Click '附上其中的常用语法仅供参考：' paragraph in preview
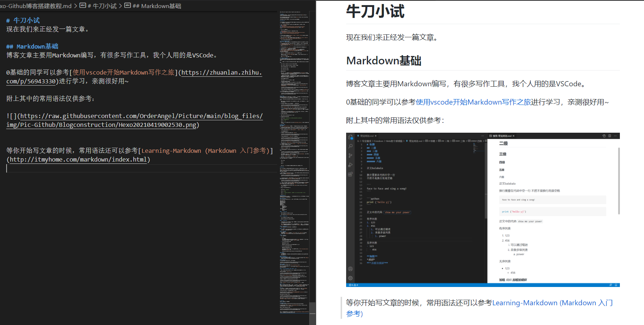Image resolution: width=644 pixels, height=325 pixels. click(x=395, y=120)
